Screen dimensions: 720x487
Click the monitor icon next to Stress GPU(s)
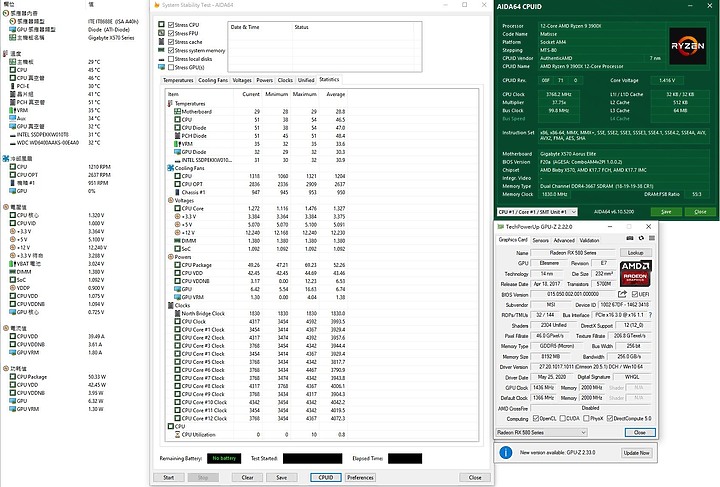[x=161, y=67]
